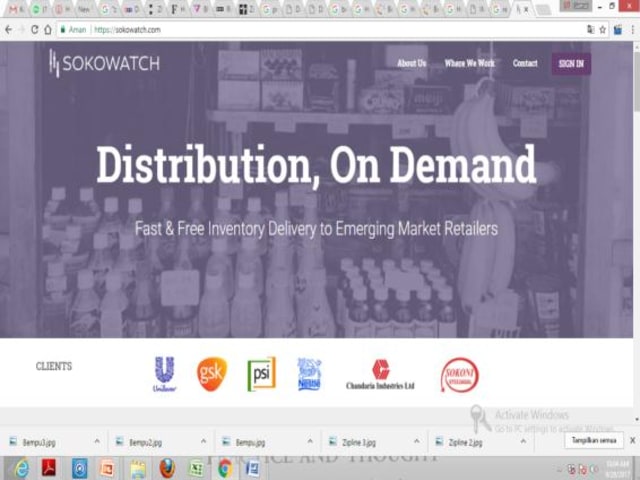Click the psi client logo
The image size is (640, 480).
[262, 374]
